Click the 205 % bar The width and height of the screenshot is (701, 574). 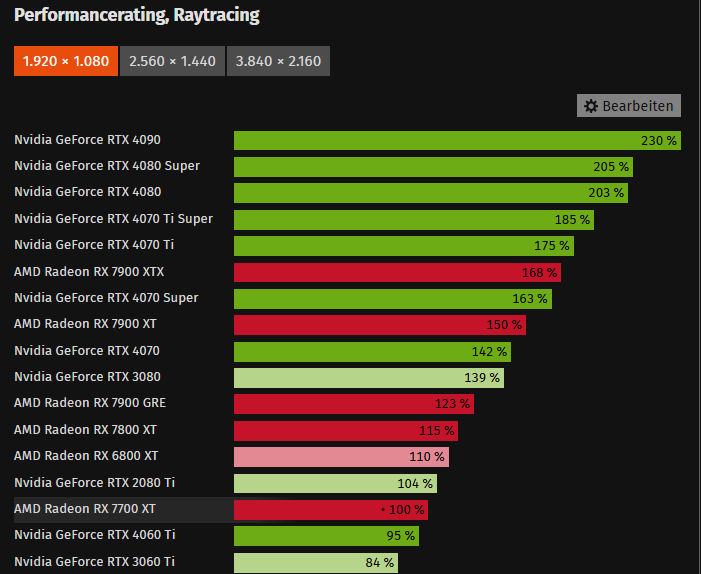coord(433,167)
